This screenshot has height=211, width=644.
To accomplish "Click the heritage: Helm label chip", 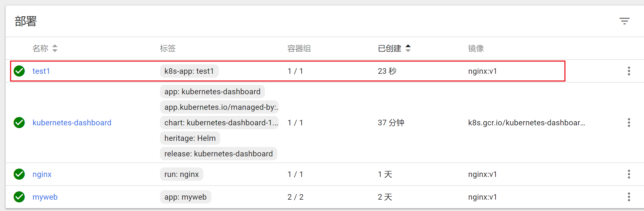I will pos(190,138).
